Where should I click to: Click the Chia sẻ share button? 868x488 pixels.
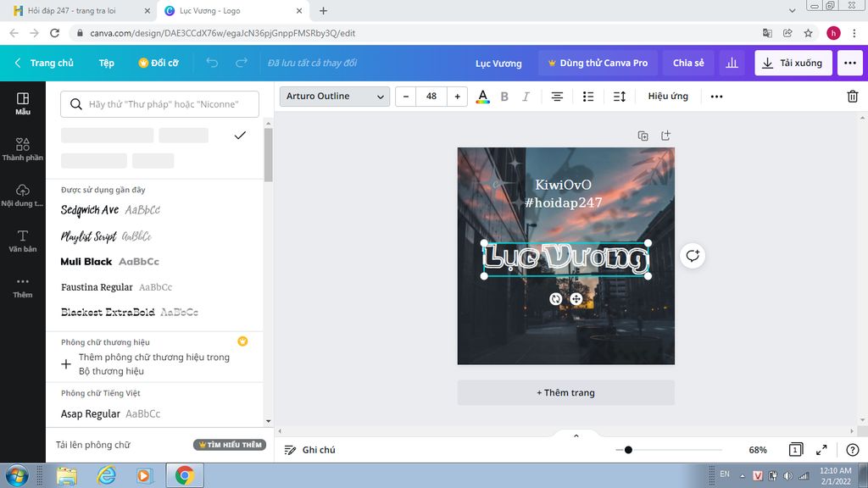point(688,63)
